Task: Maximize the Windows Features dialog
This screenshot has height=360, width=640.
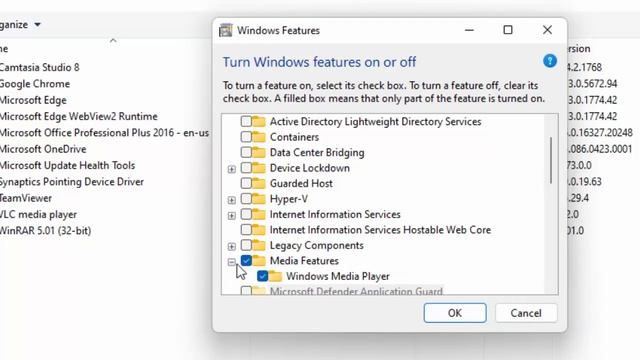Action: pos(508,30)
